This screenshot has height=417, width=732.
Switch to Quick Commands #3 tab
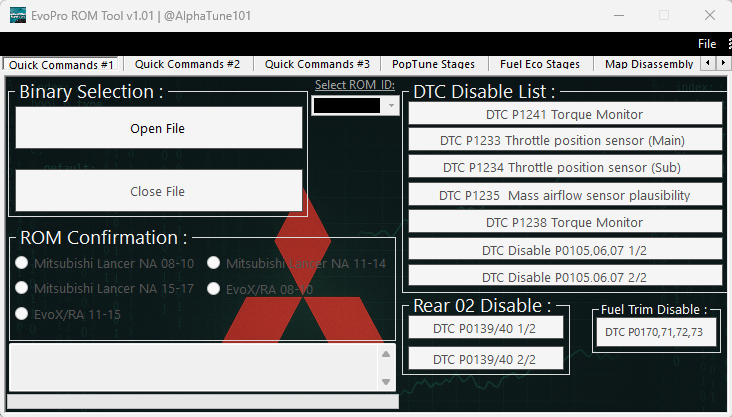coord(317,64)
